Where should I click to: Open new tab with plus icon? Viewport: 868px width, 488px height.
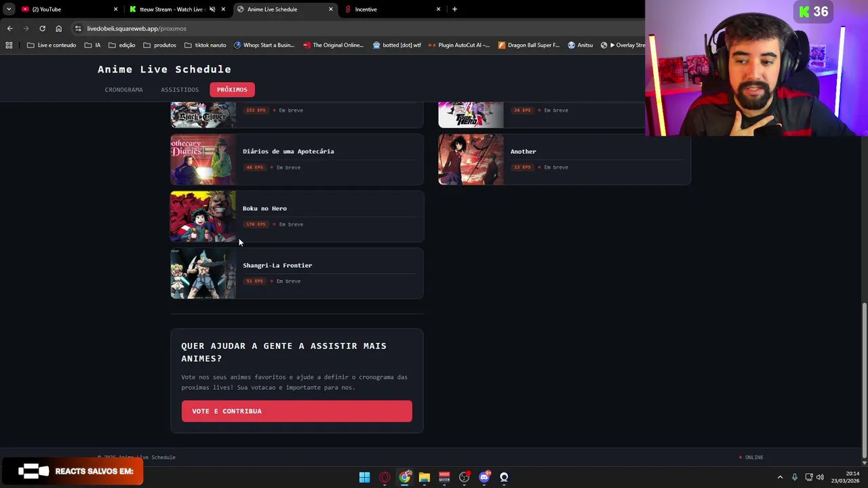pyautogui.click(x=454, y=9)
